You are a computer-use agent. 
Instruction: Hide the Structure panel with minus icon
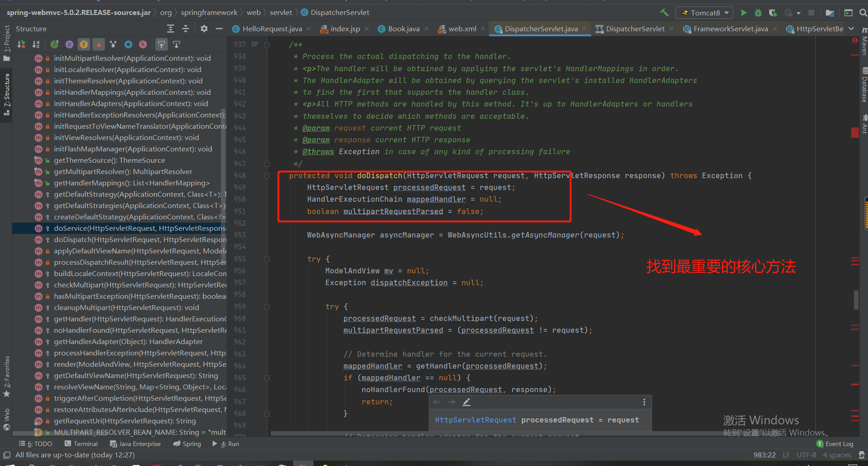pos(219,29)
